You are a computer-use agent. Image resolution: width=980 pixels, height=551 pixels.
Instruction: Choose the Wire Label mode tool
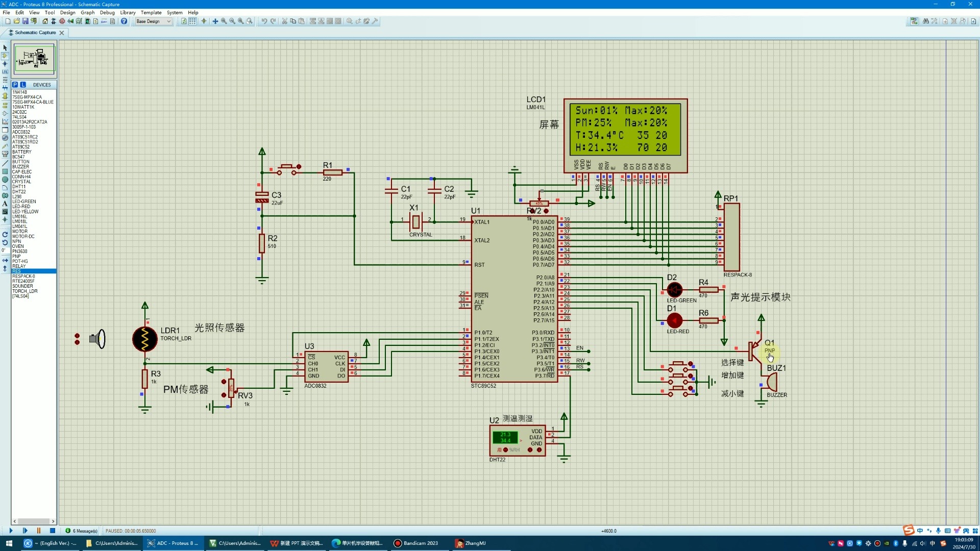coord(5,72)
